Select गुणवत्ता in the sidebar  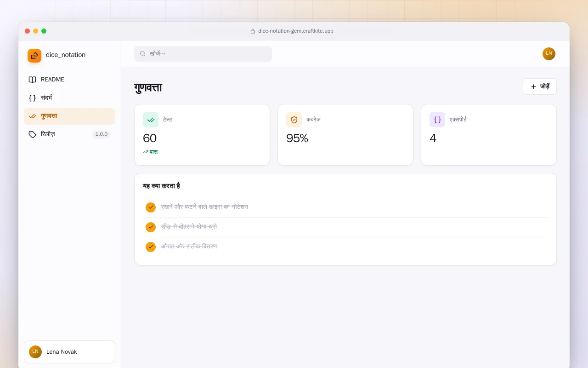[69, 116]
